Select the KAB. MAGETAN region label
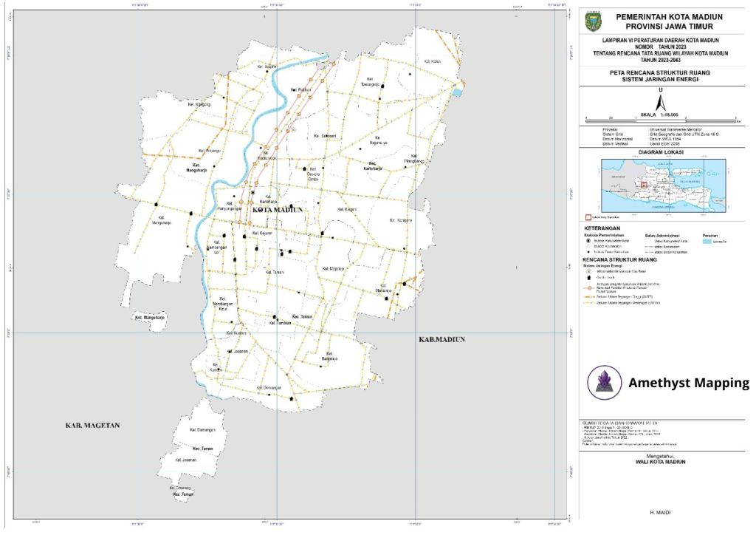 tap(92, 426)
